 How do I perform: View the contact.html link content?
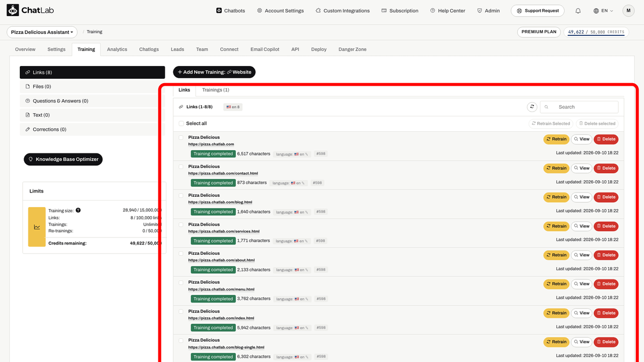(x=581, y=168)
